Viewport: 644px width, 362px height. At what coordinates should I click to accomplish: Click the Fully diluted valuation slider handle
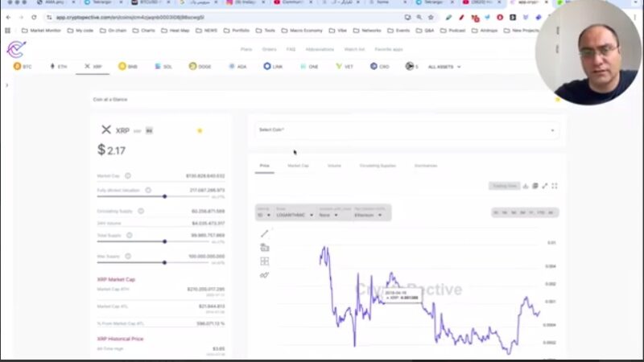165,196
